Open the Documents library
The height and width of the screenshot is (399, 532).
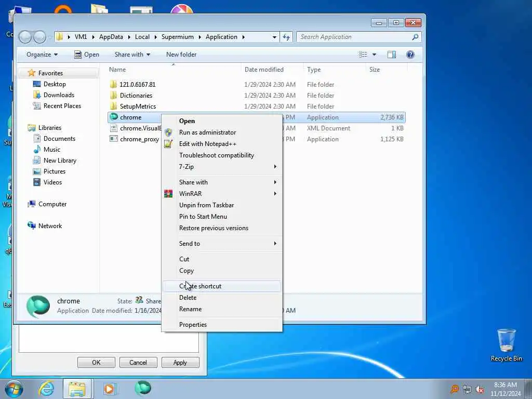(x=59, y=138)
